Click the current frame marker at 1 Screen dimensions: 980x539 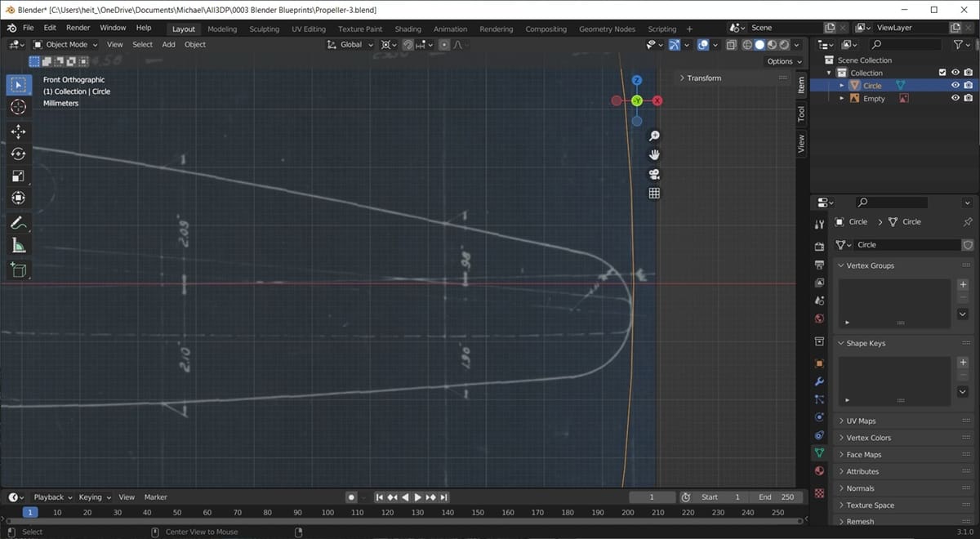tap(30, 512)
